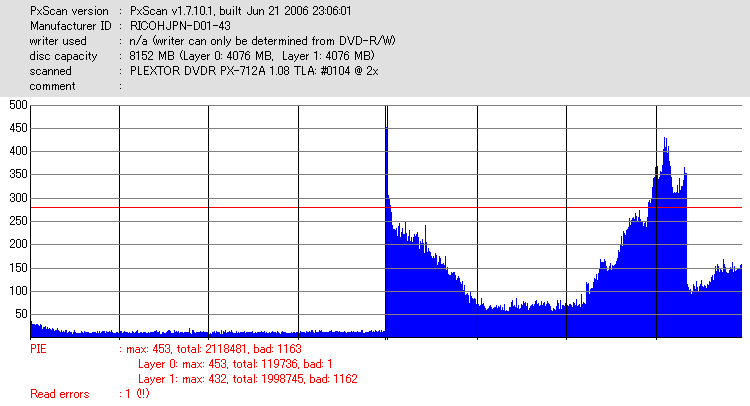Click the 400 axis label
Screen dimensions: 750x406
[x=18, y=151]
